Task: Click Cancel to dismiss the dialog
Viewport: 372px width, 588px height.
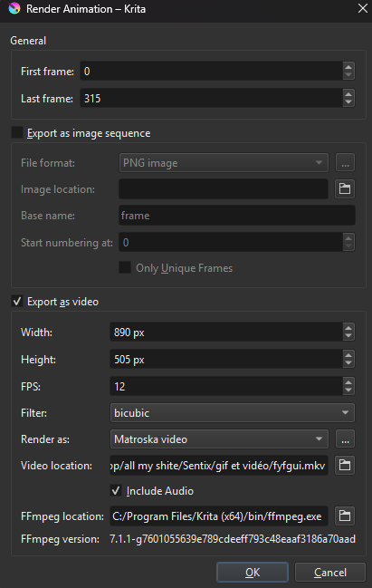Action: (x=330, y=573)
